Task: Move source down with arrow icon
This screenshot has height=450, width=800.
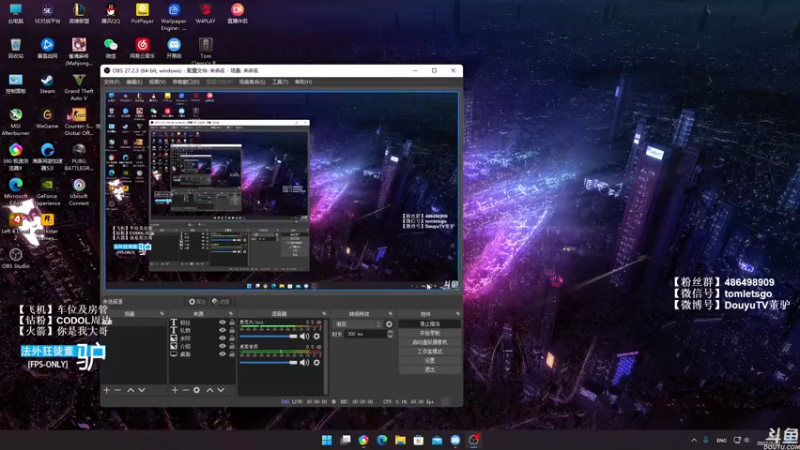Action: tap(221, 390)
